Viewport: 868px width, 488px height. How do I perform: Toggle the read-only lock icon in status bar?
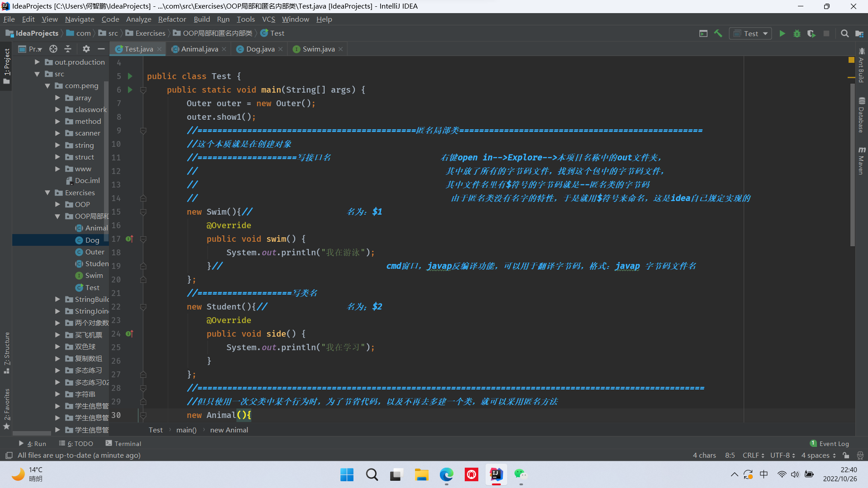[x=846, y=455]
